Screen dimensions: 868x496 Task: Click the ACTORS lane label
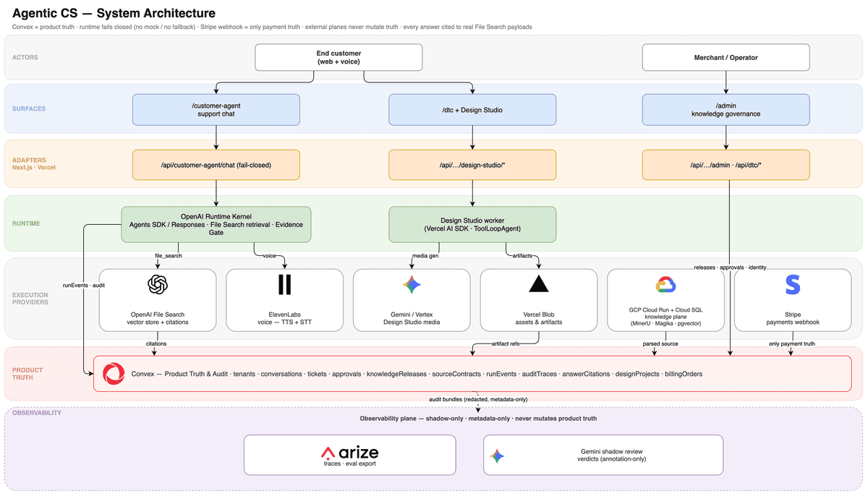click(x=25, y=57)
